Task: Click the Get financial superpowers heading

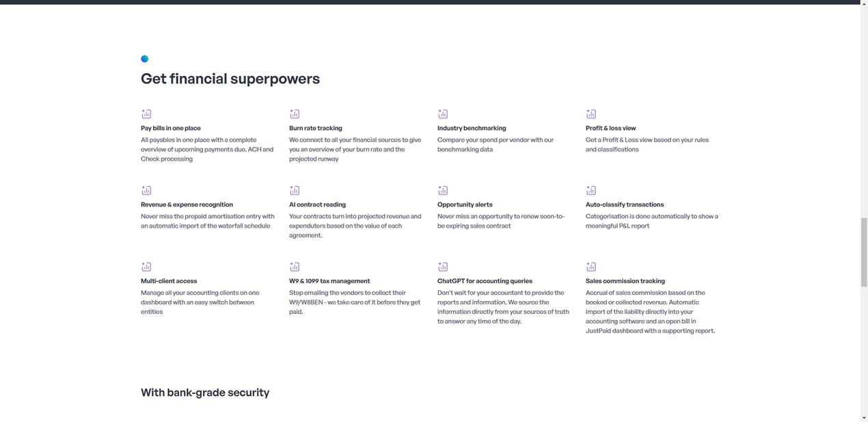Action: click(230, 79)
